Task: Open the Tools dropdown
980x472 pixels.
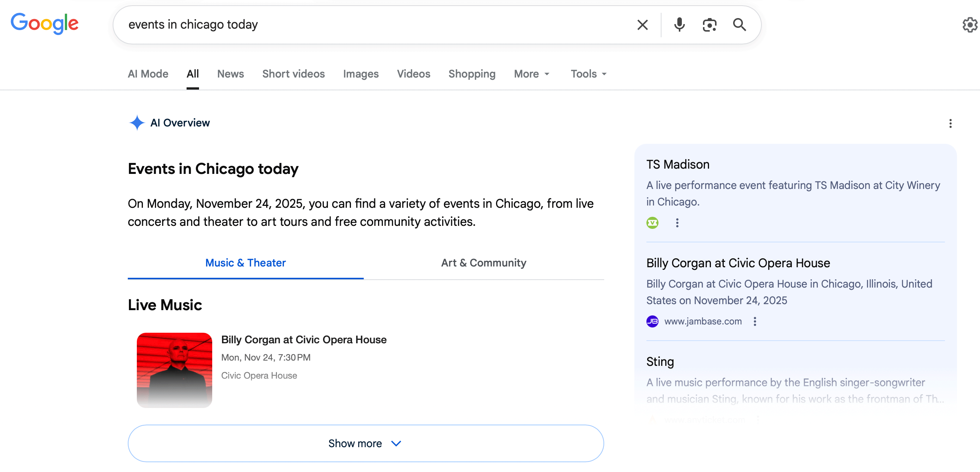Action: pos(588,74)
